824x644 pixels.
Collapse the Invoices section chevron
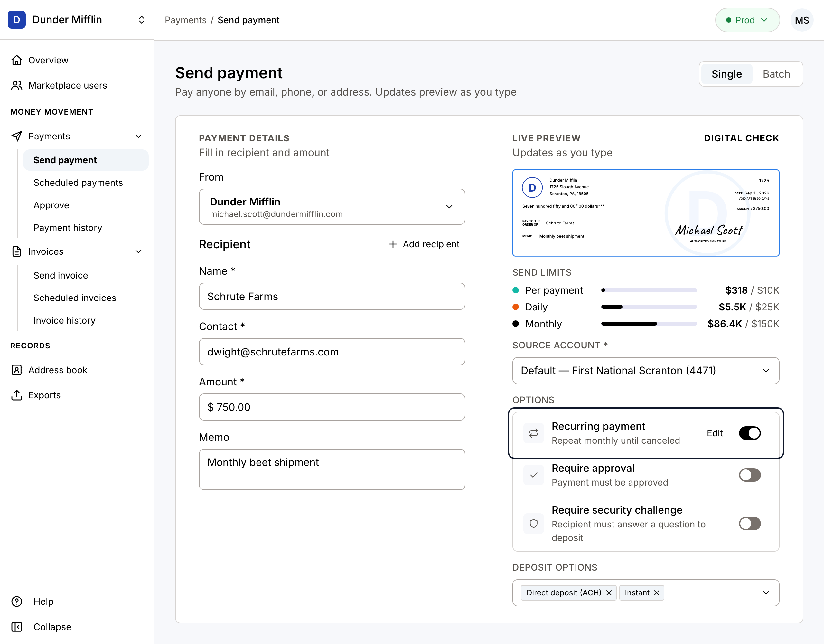coord(138,251)
